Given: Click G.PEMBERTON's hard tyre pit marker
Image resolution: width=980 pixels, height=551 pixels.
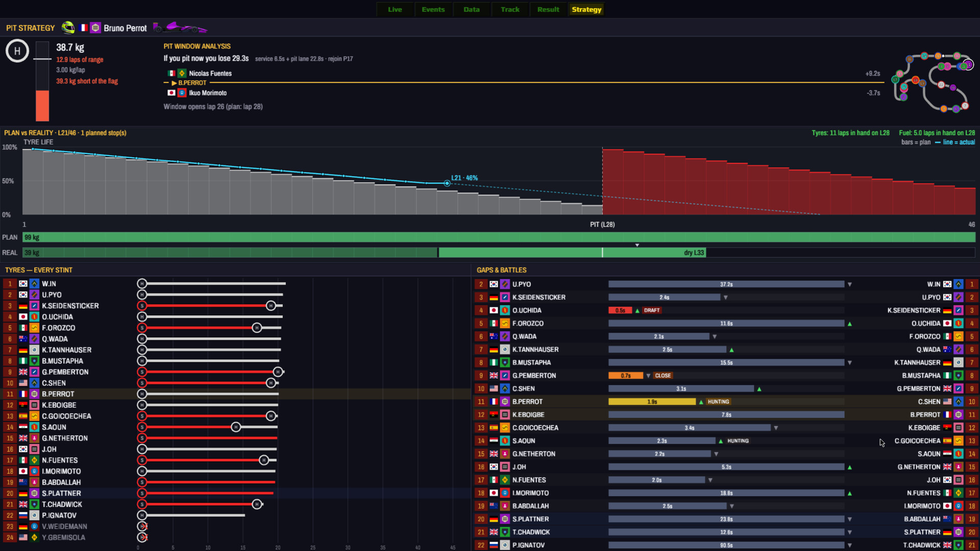Looking at the screenshot, I should click(x=278, y=372).
